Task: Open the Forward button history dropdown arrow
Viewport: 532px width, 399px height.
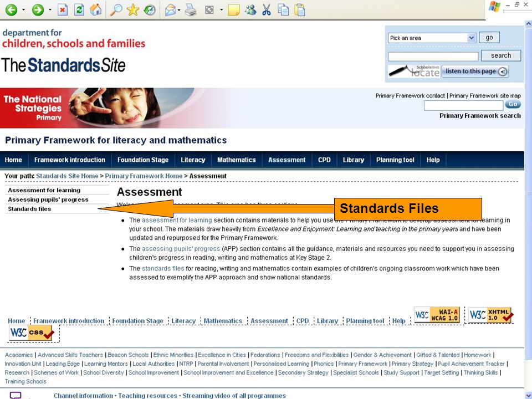Action: coord(50,10)
